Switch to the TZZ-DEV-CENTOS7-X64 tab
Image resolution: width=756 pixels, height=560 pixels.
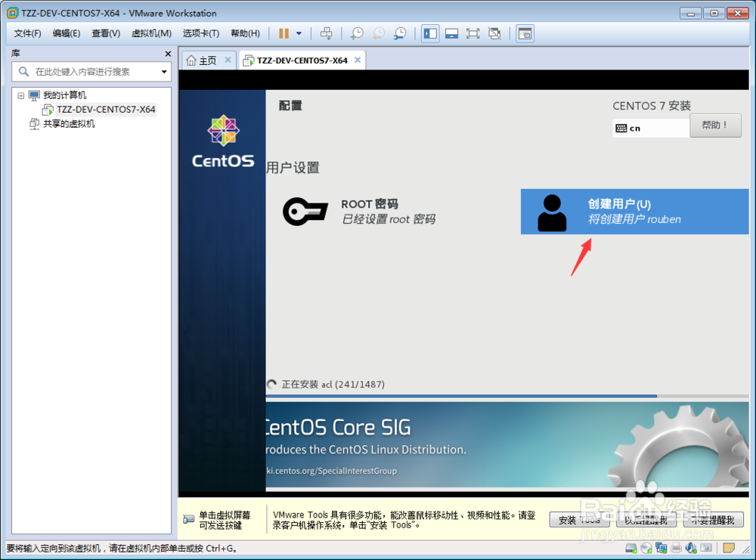click(x=302, y=60)
